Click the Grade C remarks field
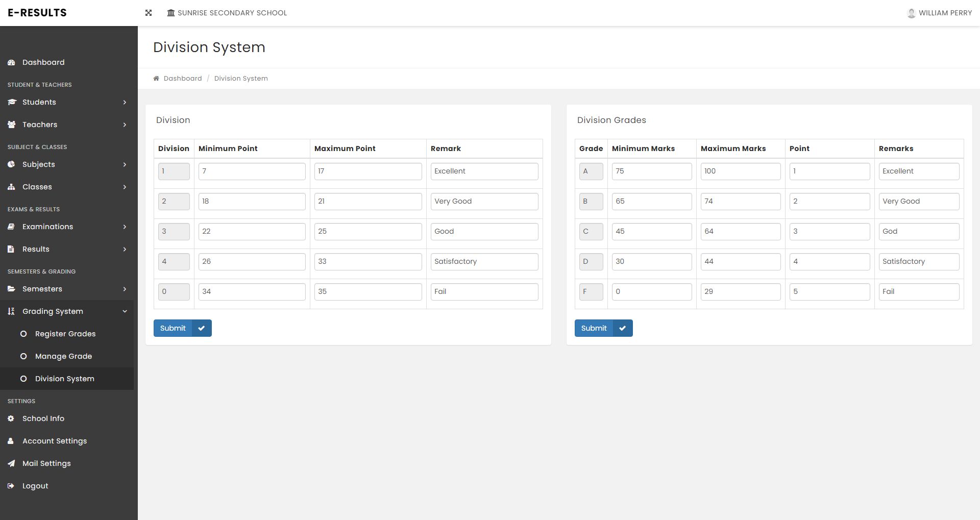The height and width of the screenshot is (520, 980). pyautogui.click(x=918, y=232)
